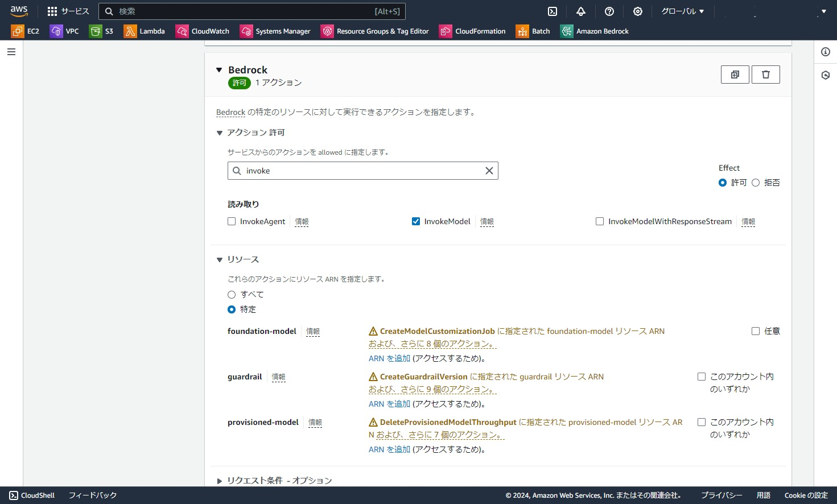Click the CloudShell icon in footer
This screenshot has height=504, width=837.
click(x=14, y=495)
